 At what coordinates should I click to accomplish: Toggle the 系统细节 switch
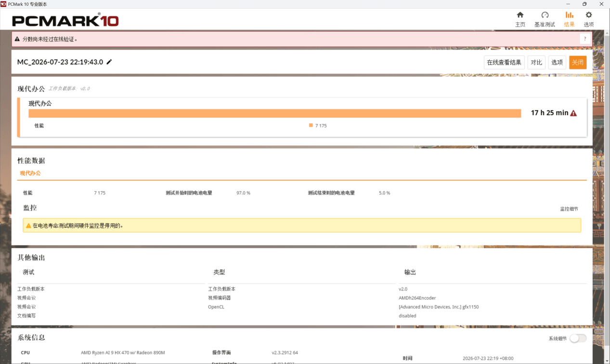pyautogui.click(x=578, y=338)
